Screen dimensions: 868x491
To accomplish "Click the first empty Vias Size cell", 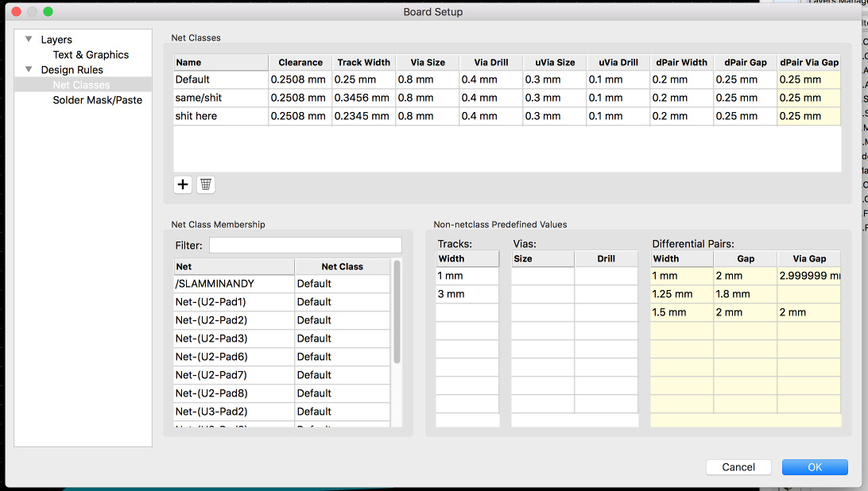I will click(x=541, y=276).
